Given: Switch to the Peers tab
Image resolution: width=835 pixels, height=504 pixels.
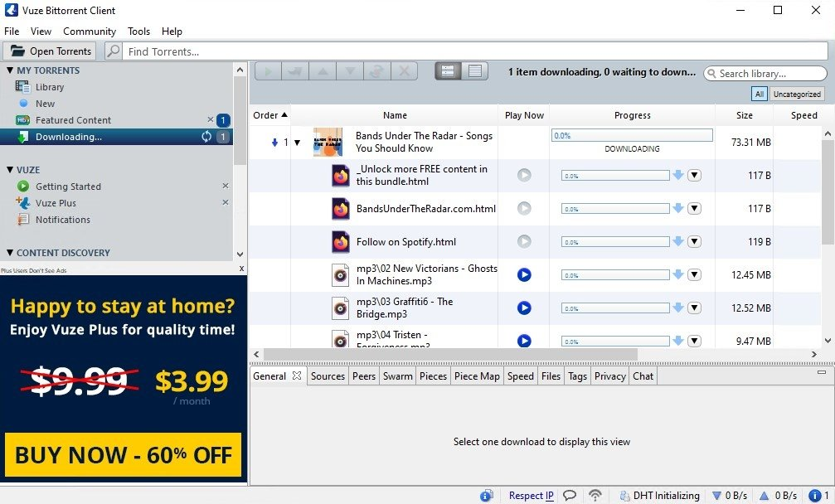Looking at the screenshot, I should [x=364, y=376].
